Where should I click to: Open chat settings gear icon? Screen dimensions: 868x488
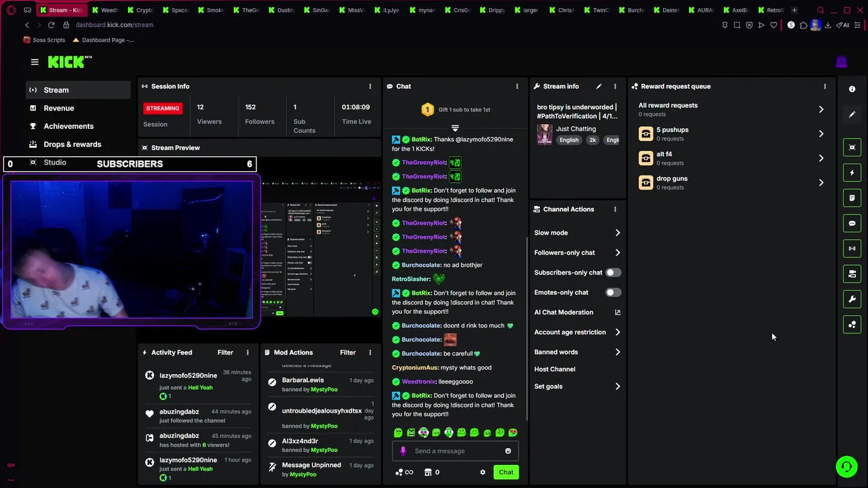click(x=483, y=472)
